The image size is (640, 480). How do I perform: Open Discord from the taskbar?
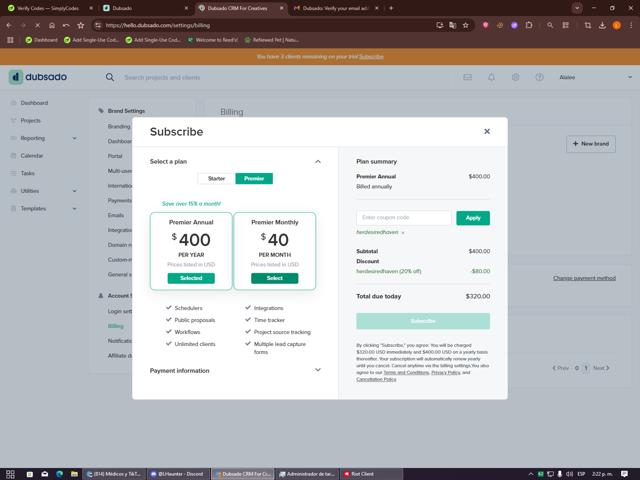[x=178, y=474]
